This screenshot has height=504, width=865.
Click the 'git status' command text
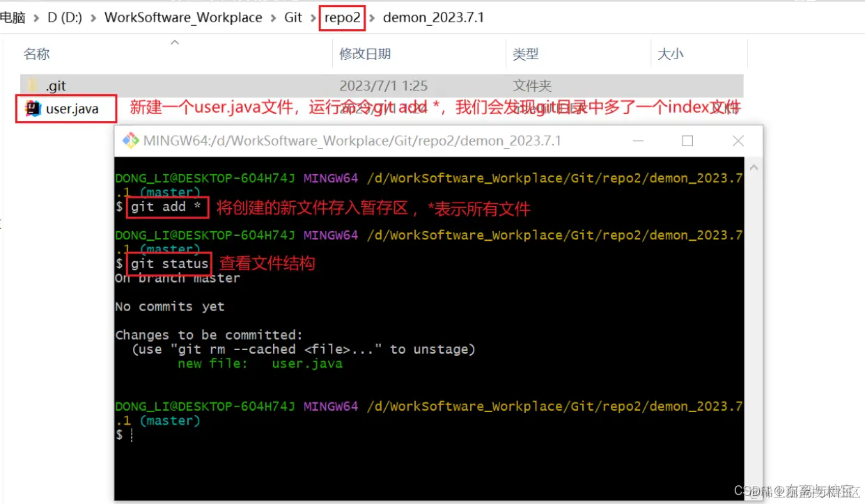(170, 264)
